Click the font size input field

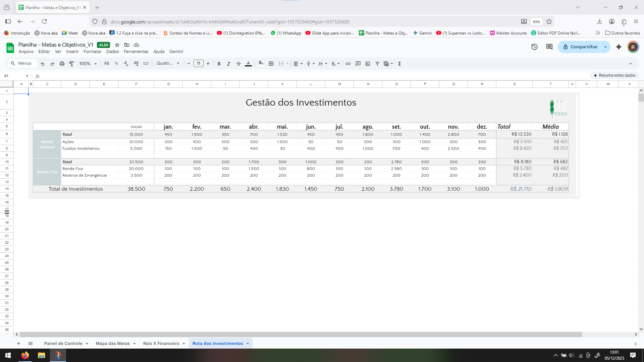pyautogui.click(x=198, y=63)
